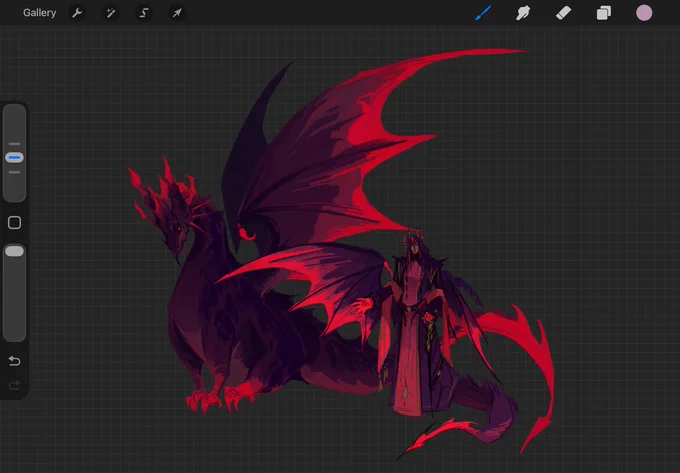Image resolution: width=680 pixels, height=473 pixels.
Task: Open the active color circle
Action: [x=644, y=13]
